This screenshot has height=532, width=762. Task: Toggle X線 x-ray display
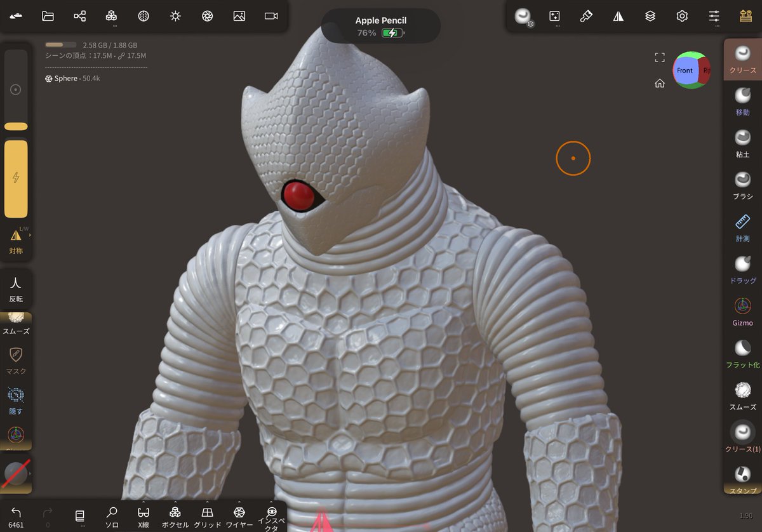click(x=144, y=517)
